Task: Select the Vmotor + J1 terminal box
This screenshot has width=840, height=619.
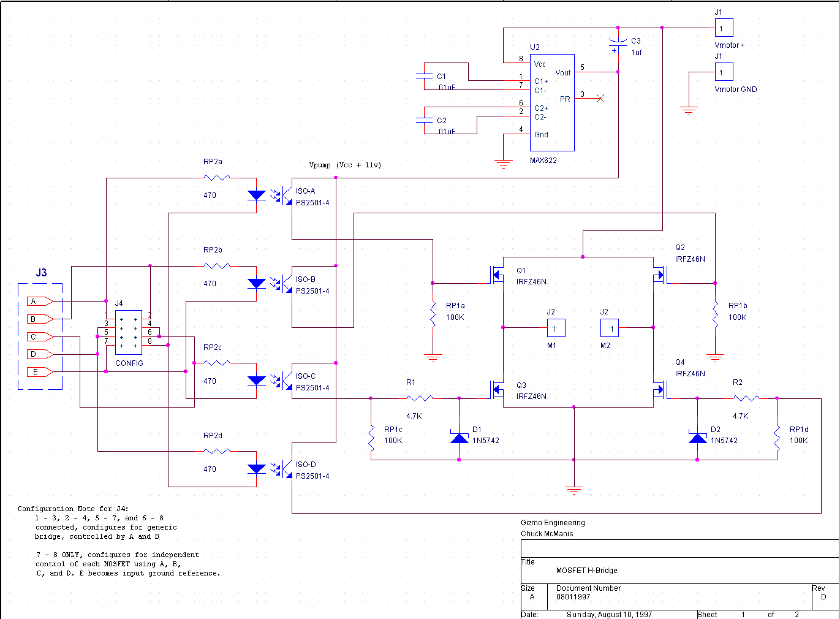Action: (x=724, y=28)
